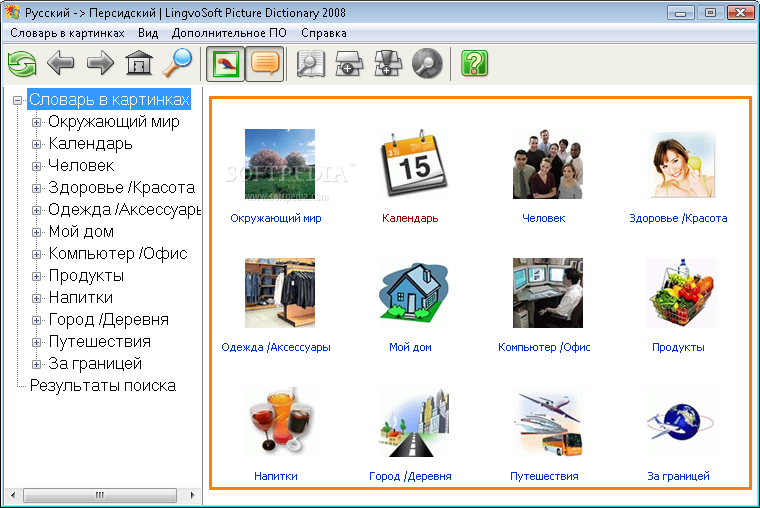Open the Словарь в картинках menu
Screen dimensions: 760x508
point(67,33)
